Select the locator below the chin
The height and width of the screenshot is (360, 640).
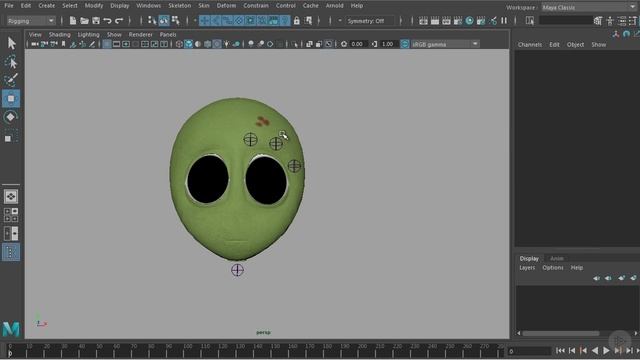[237, 270]
